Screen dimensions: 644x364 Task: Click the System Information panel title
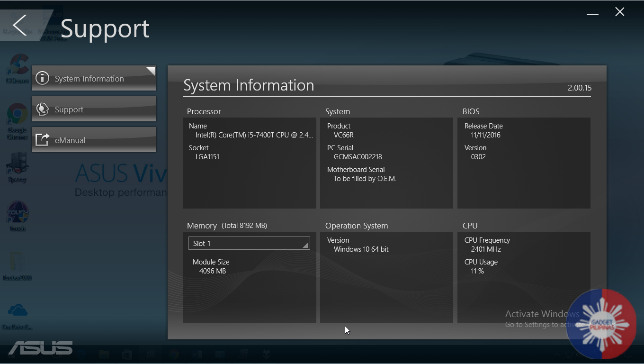click(x=249, y=85)
